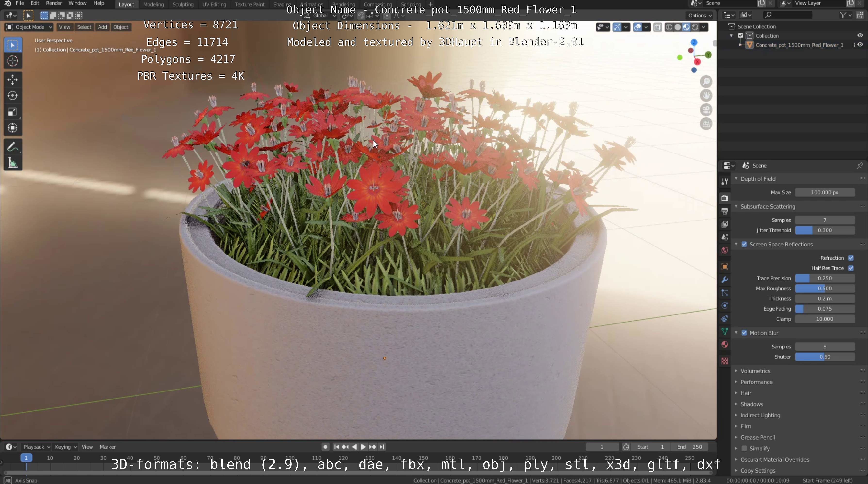Open the Object properties tab
Screen dimensions: 868x484
pos(725,267)
